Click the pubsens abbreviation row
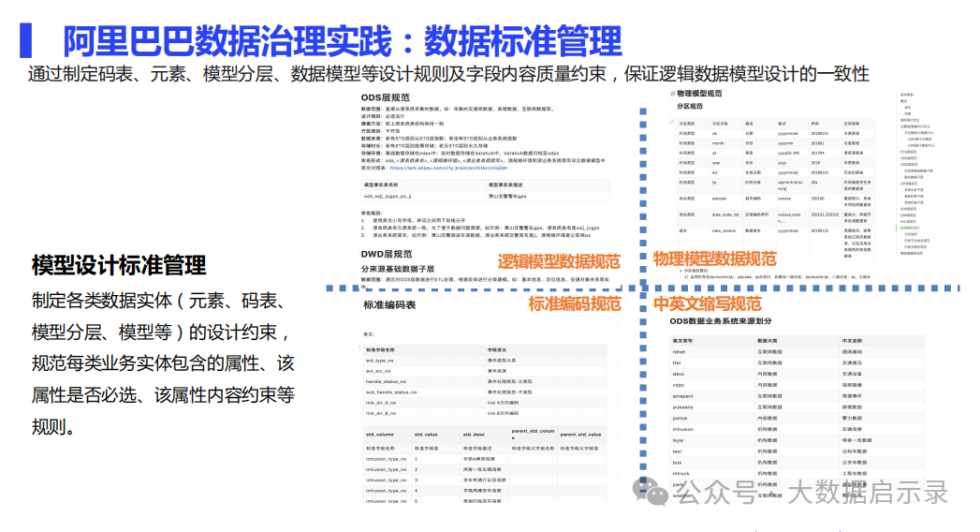980x532 pixels. (x=797, y=407)
